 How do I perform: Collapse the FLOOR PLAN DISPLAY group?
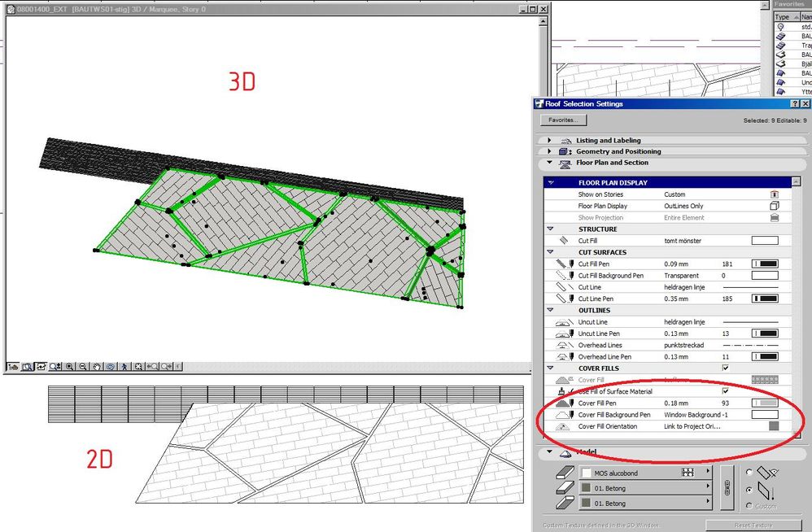point(551,183)
